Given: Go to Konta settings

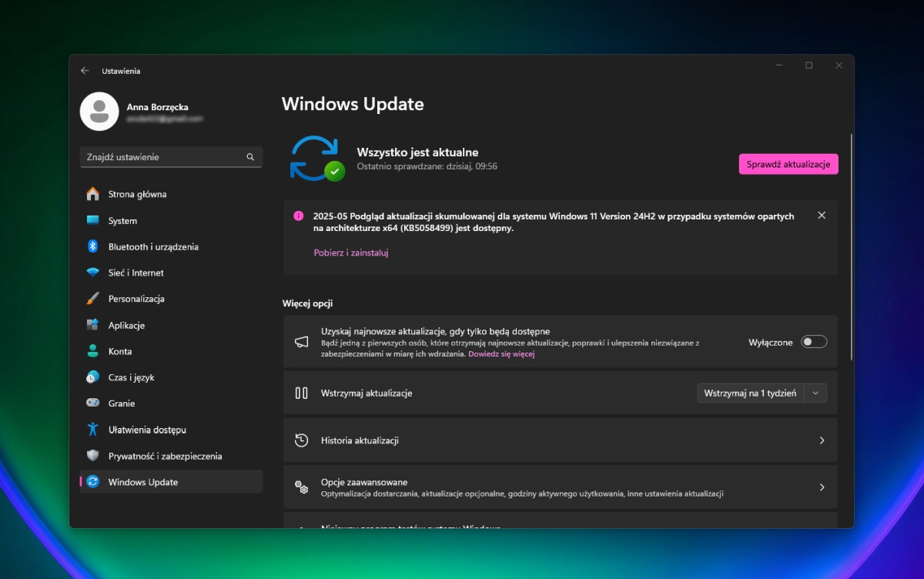Looking at the screenshot, I should (171, 351).
